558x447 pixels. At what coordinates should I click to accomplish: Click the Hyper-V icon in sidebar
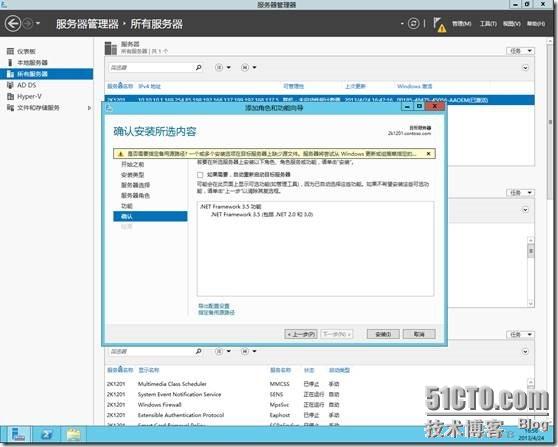(x=10, y=96)
